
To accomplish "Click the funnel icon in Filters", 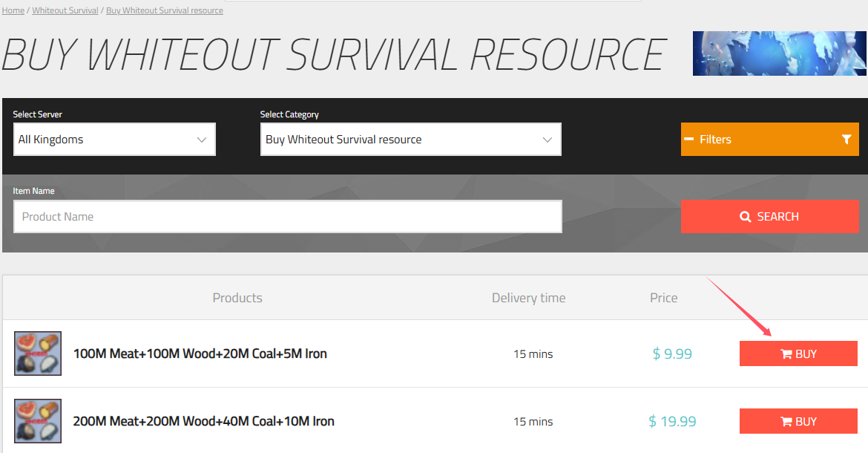I will (846, 140).
